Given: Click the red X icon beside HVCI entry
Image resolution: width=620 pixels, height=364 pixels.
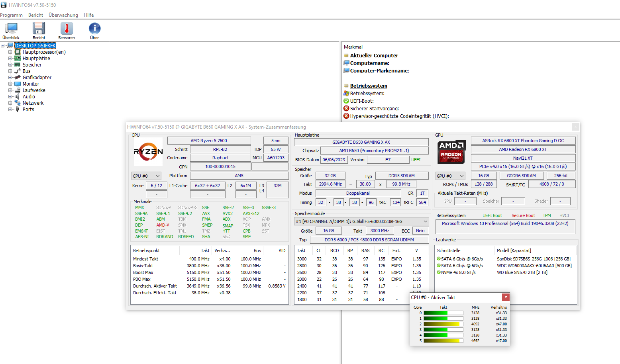Looking at the screenshot, I should point(346,116).
